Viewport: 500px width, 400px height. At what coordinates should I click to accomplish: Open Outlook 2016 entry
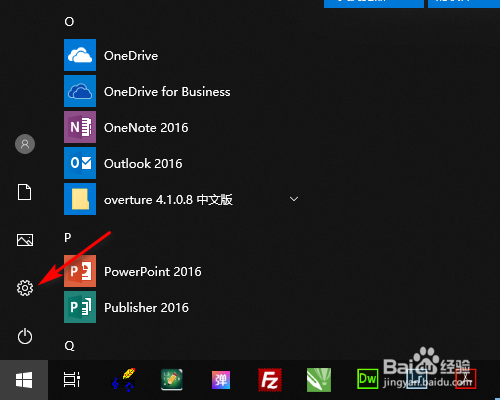143,164
